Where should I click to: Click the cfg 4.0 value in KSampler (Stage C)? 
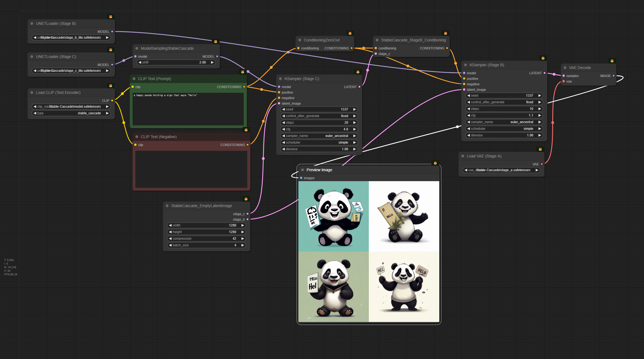pos(319,129)
